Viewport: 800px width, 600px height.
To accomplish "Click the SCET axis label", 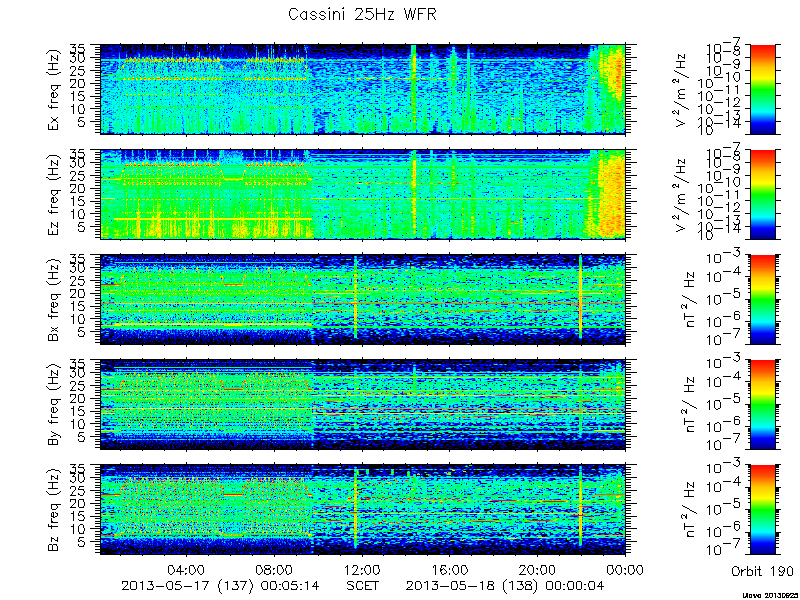I will [x=362, y=585].
